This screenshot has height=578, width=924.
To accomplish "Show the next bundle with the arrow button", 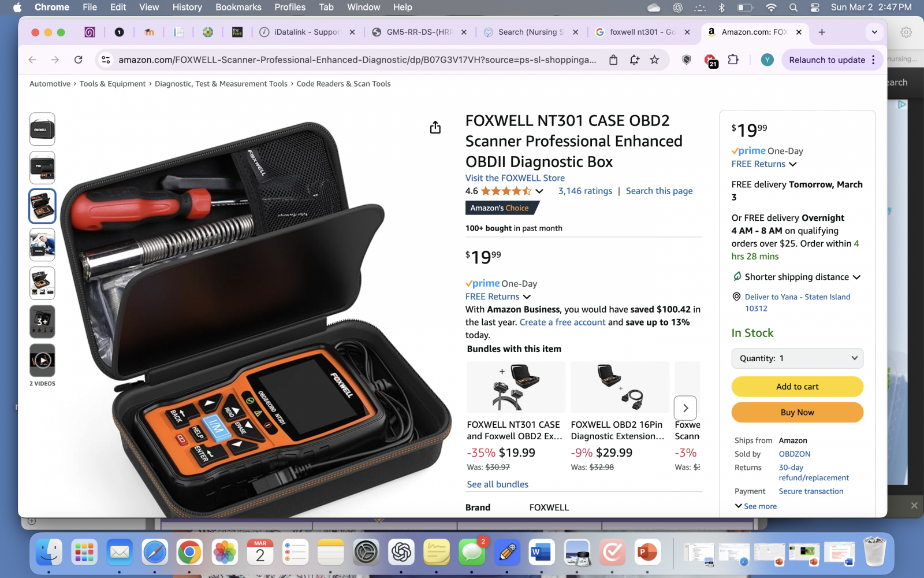I will [x=685, y=408].
